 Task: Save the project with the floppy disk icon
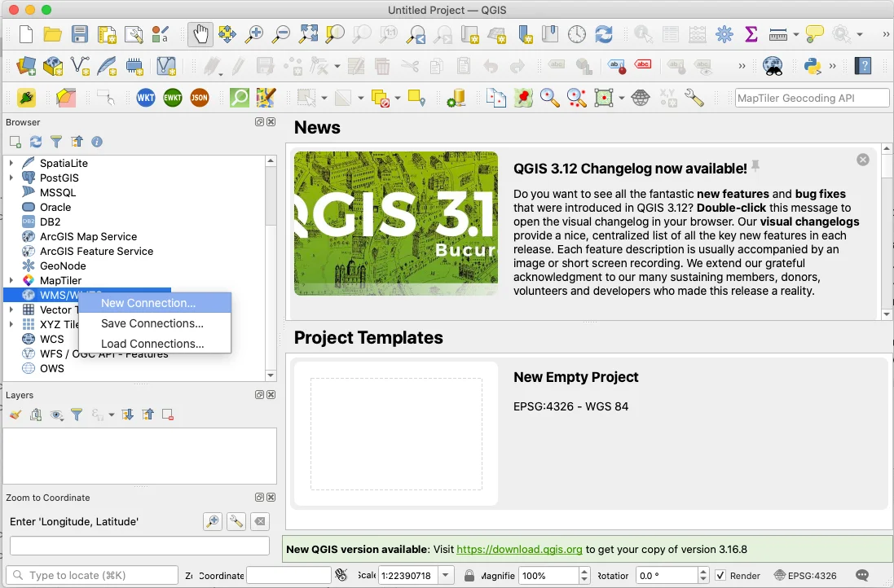pos(80,34)
